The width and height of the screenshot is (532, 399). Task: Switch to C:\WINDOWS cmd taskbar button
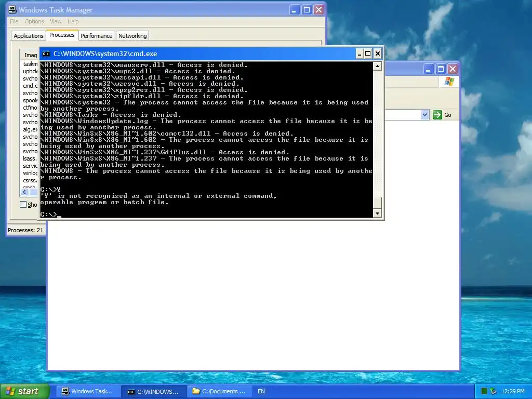[x=153, y=392]
